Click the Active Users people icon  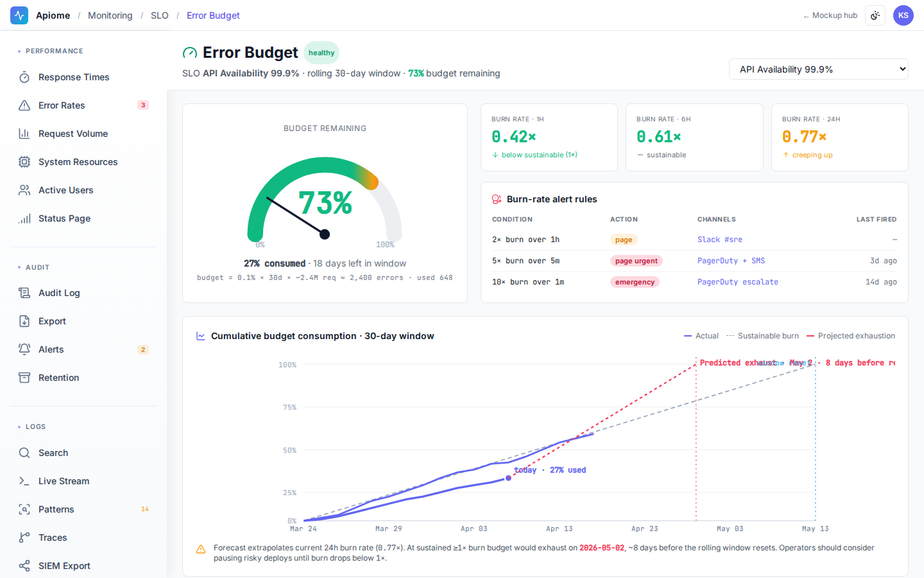(24, 190)
